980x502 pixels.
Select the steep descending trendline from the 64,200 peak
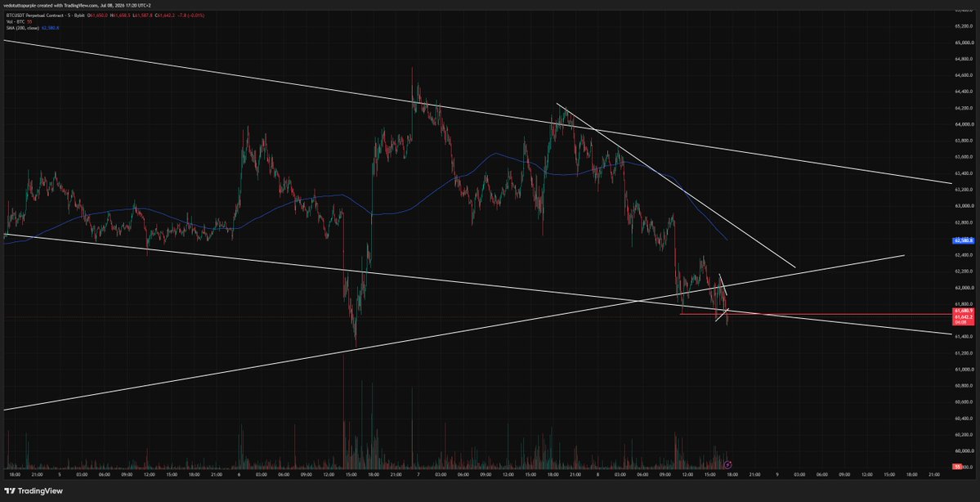[x=675, y=185]
